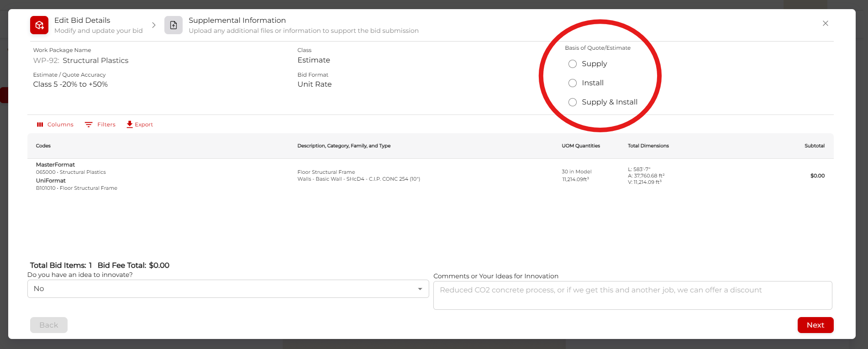Open the Columns chooser
Screen dimensions: 868x349
55,125
